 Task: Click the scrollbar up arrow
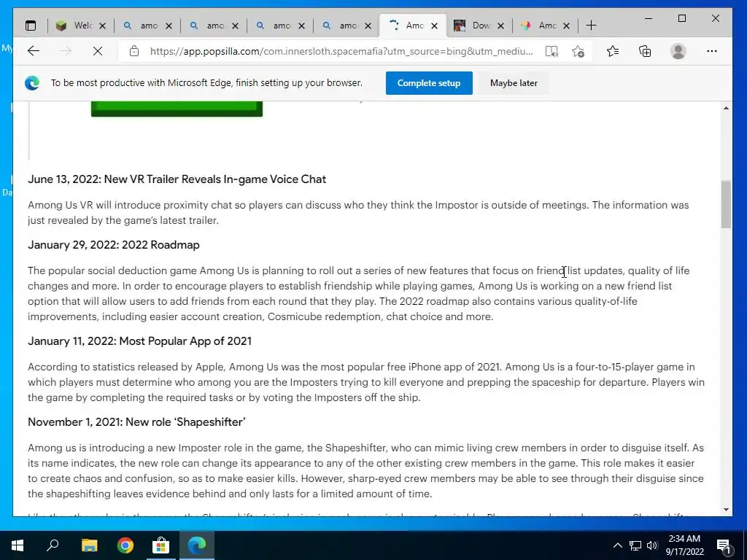[726, 108]
